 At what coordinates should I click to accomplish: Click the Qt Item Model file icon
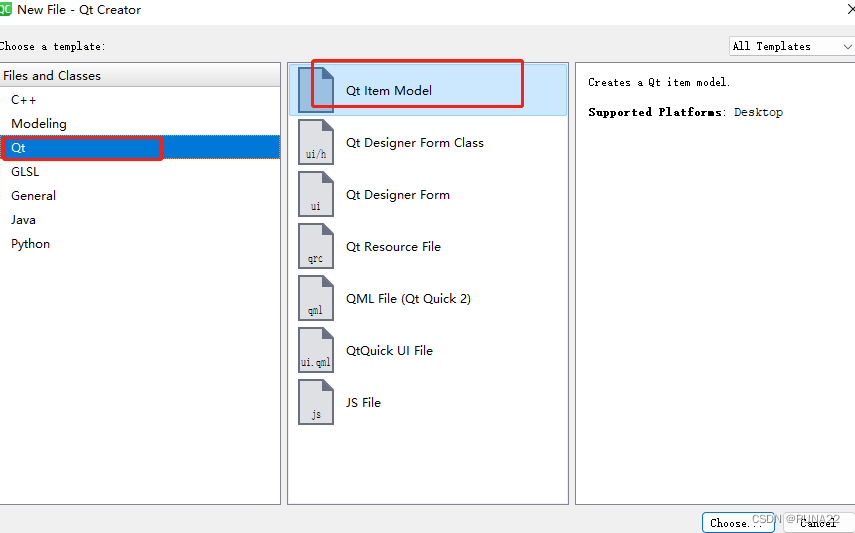tap(316, 90)
